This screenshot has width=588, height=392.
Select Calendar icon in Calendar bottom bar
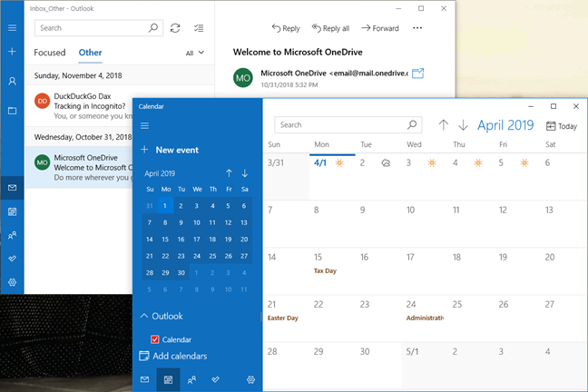tap(168, 379)
